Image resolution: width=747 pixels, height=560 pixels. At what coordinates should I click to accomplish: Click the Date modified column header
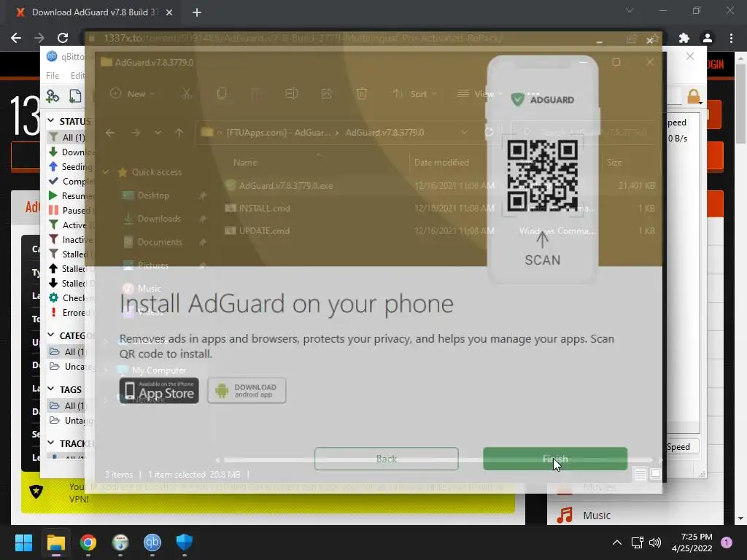click(x=441, y=163)
